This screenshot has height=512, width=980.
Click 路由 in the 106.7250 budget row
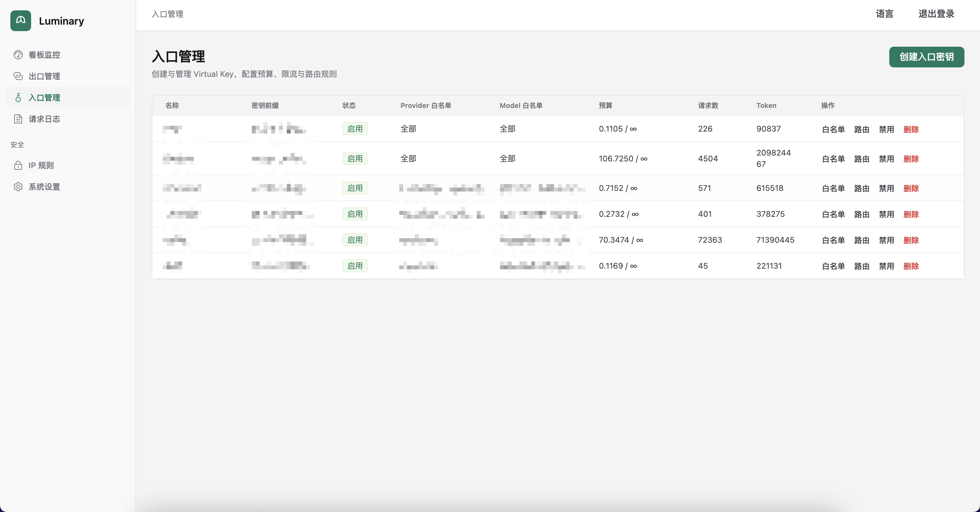pos(861,159)
